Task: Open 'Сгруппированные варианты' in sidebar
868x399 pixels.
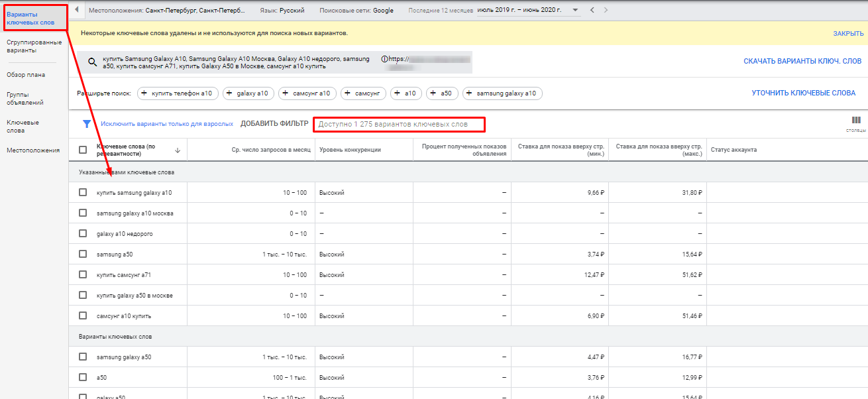Action: tap(34, 46)
